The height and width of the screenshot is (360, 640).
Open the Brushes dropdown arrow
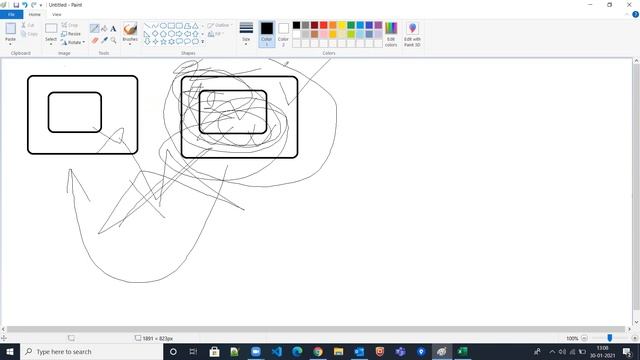130,44
